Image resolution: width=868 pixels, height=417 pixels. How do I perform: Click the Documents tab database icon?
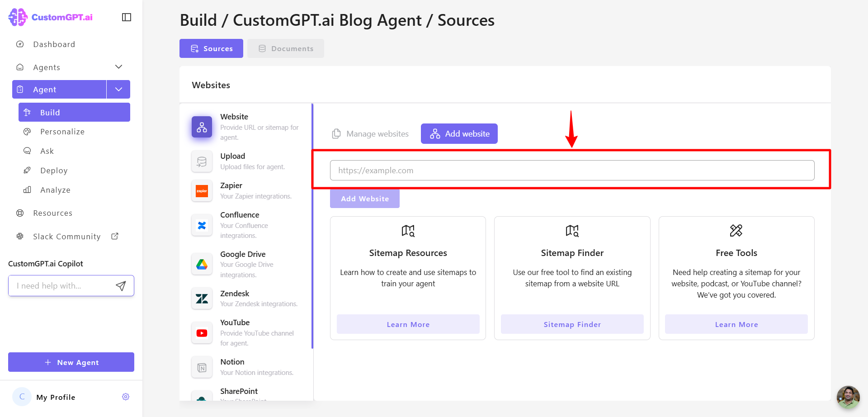262,48
